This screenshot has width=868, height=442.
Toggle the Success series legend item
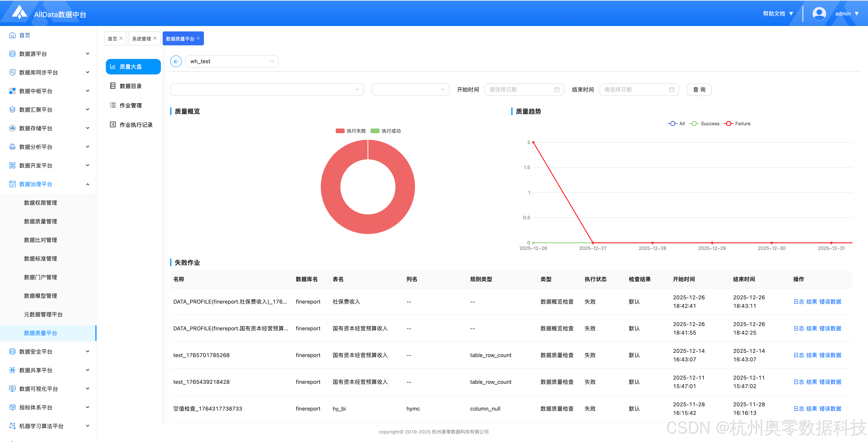click(x=705, y=124)
